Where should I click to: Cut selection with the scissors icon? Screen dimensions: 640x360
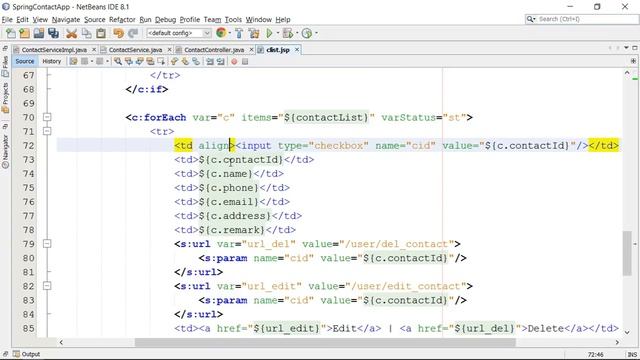[71, 33]
